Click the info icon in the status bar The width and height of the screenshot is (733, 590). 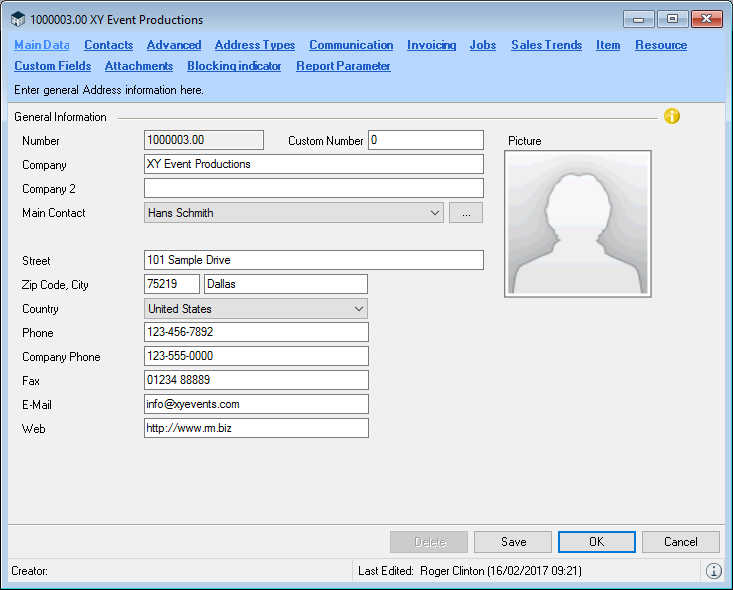coord(713,571)
